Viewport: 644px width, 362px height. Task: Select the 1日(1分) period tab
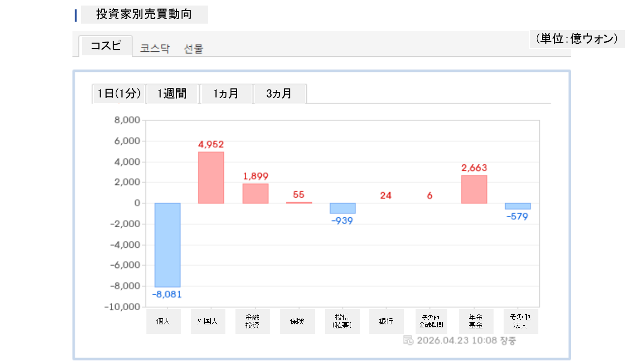tap(119, 94)
